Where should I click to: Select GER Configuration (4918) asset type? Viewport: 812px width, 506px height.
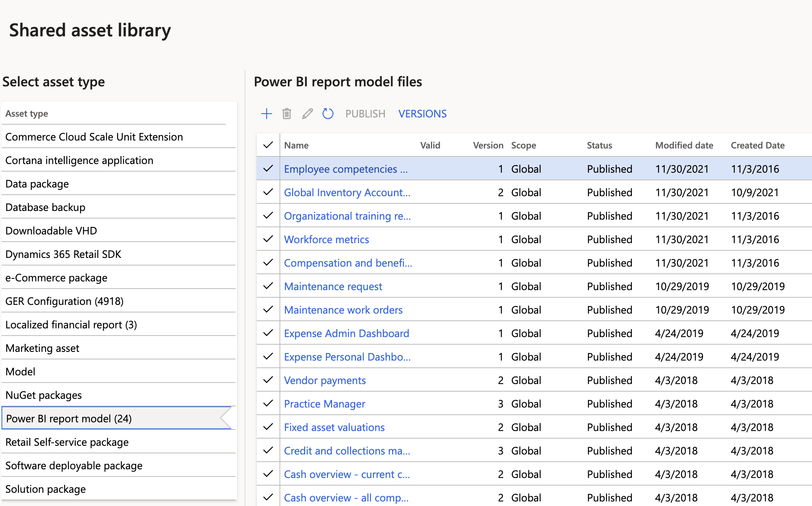pyautogui.click(x=64, y=301)
